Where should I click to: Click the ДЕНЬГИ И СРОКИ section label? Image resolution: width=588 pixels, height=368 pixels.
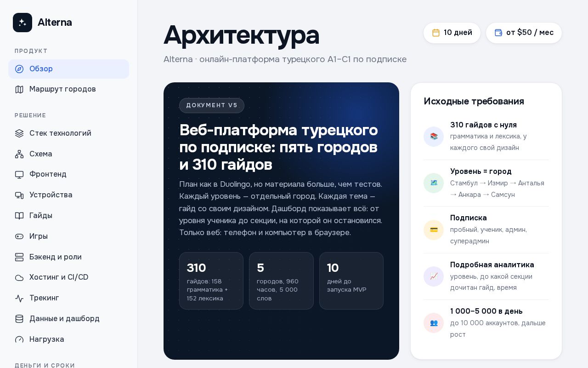pos(45,365)
